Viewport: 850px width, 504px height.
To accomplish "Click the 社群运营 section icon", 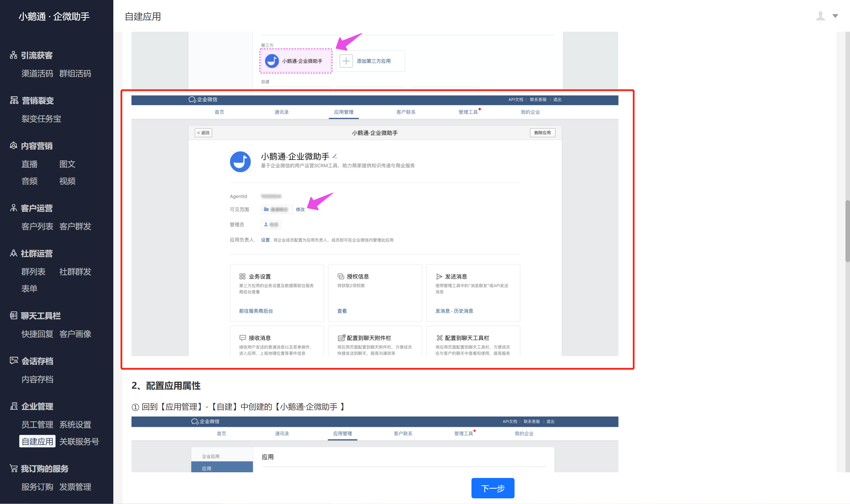I will (14, 253).
